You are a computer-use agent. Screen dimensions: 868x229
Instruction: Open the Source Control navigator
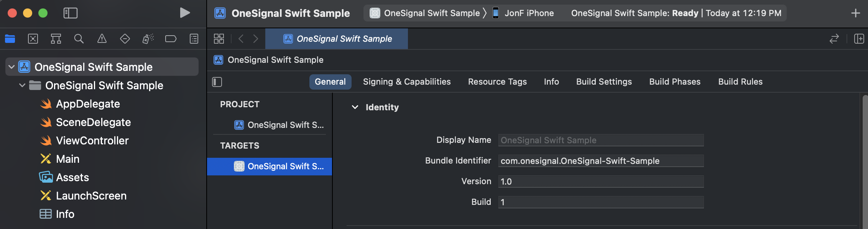(33, 39)
